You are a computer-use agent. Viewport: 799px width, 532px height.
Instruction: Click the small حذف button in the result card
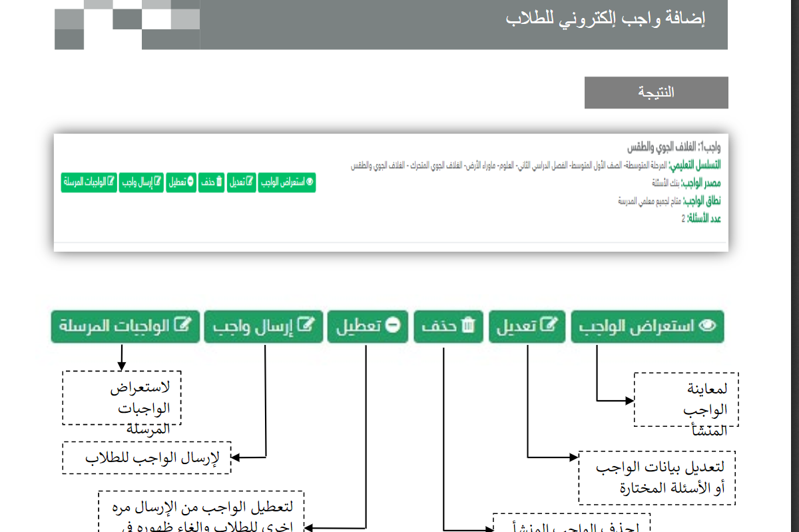click(x=211, y=182)
